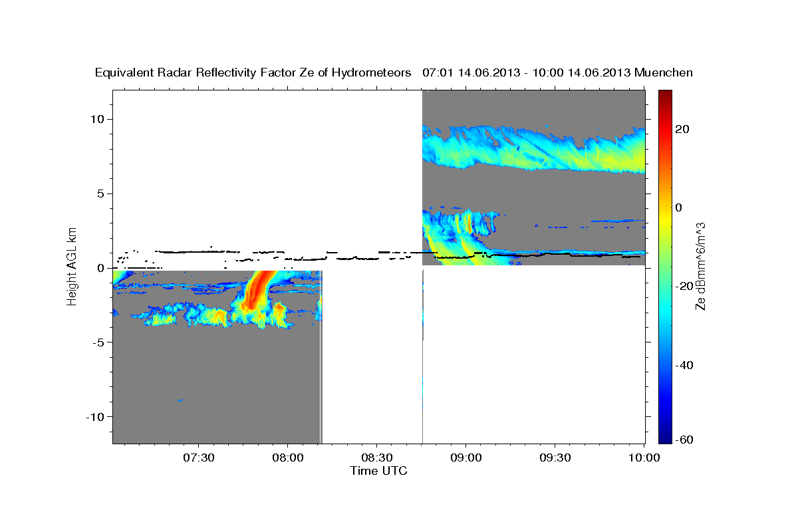This screenshot has height=532, width=798.
Task: Click the 09:30 time tick label
Action: (555, 458)
